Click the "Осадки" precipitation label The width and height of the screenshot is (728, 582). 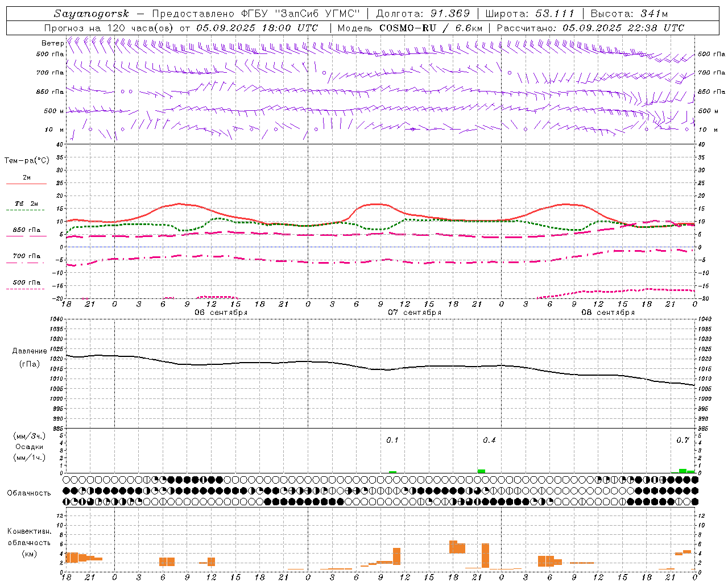click(29, 447)
